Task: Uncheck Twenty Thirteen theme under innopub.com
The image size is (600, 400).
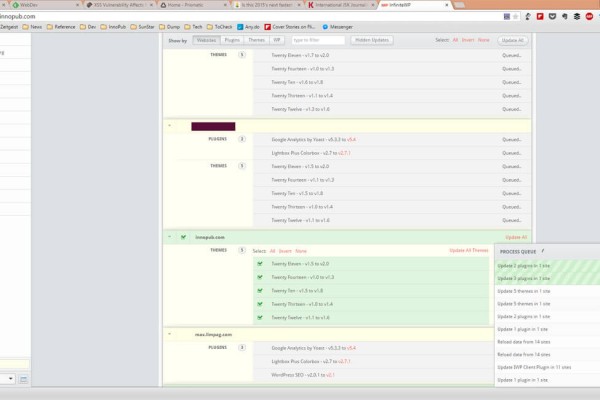Action: pos(260,304)
